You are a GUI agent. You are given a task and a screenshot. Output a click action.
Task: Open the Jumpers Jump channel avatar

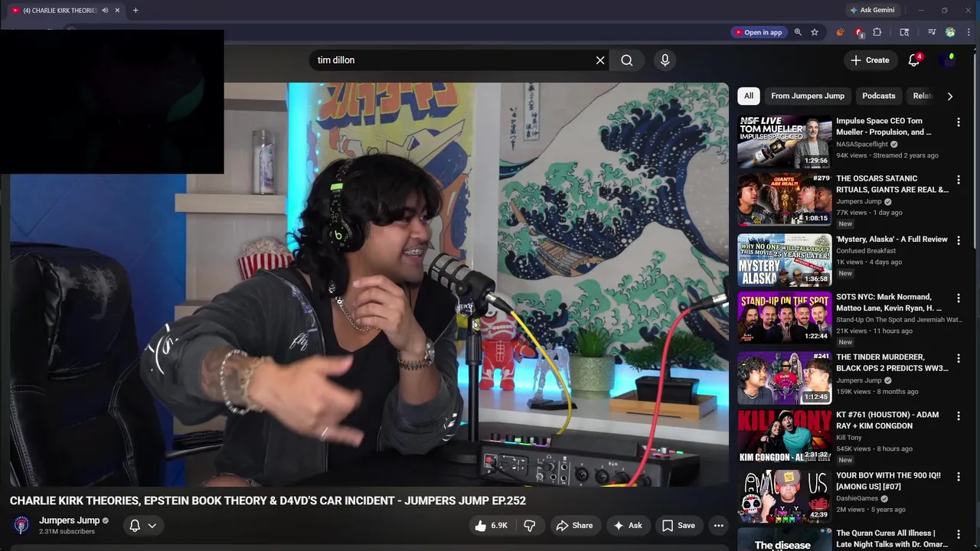tap(21, 525)
